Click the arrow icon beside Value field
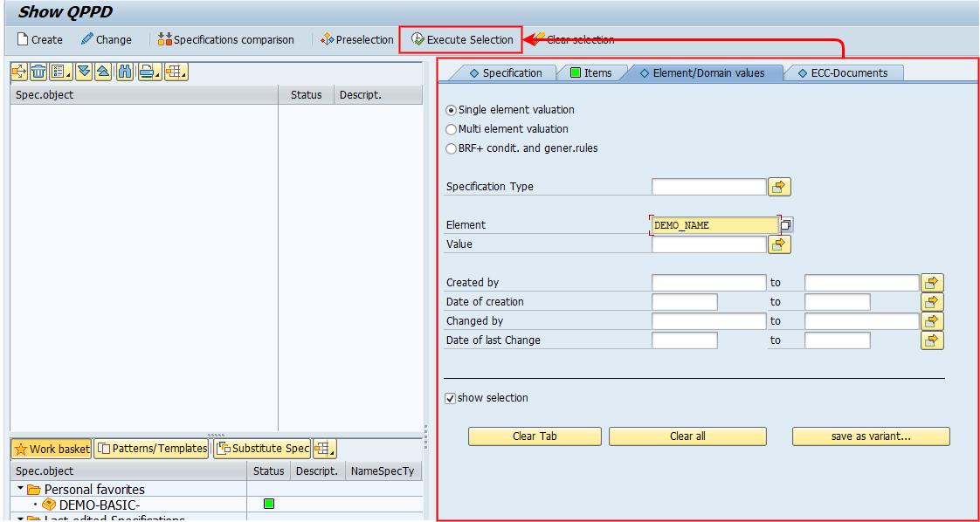This screenshot has width=980, height=522. pos(779,244)
